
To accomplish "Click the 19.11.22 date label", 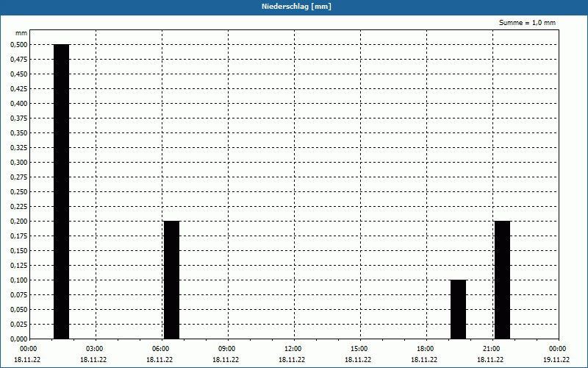I will (x=556, y=360).
